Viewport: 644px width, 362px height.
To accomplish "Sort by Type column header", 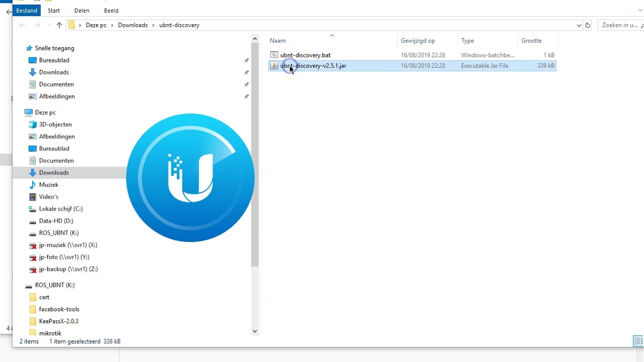I will pyautogui.click(x=467, y=41).
